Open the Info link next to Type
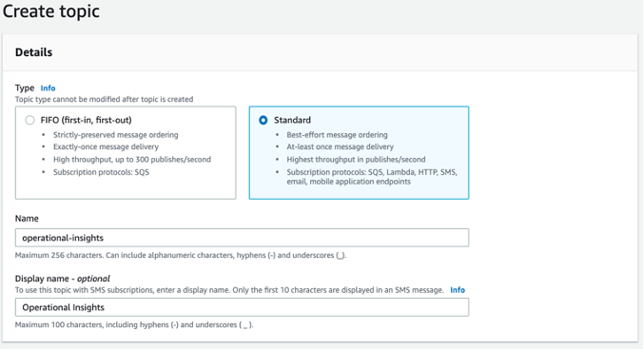This screenshot has height=350, width=644. [x=48, y=88]
